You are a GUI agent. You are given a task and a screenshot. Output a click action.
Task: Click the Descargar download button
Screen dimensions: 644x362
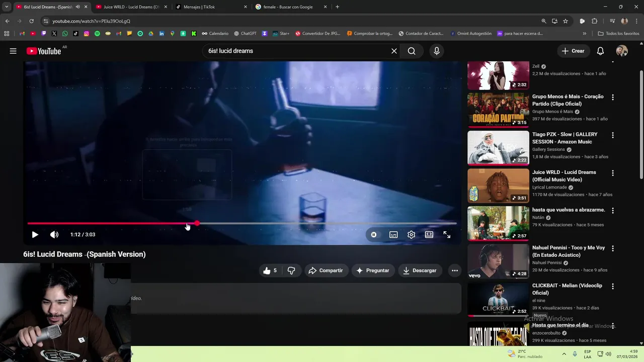pos(420,270)
